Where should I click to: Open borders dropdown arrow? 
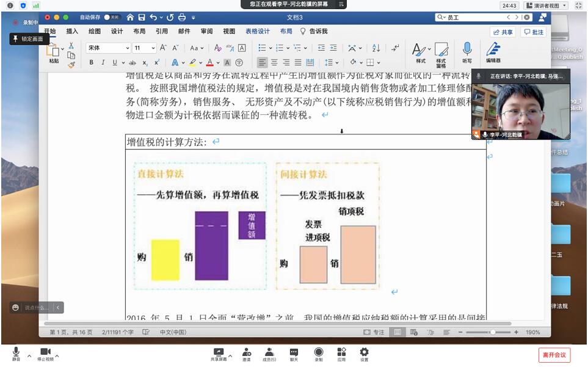(379, 63)
